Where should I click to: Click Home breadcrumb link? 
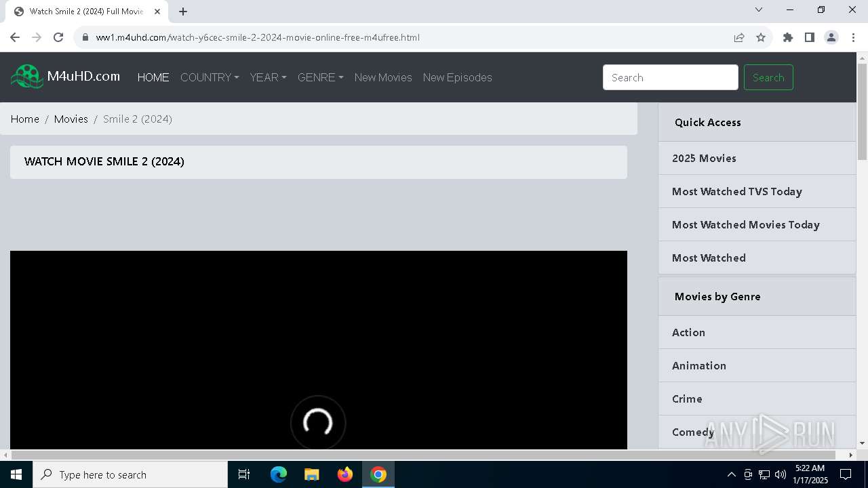pyautogui.click(x=25, y=119)
